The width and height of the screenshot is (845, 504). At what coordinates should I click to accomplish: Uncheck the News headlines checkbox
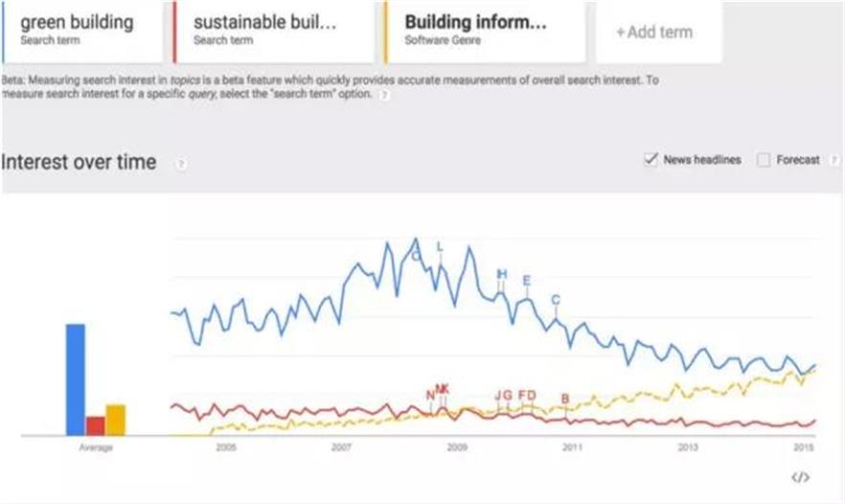[651, 160]
